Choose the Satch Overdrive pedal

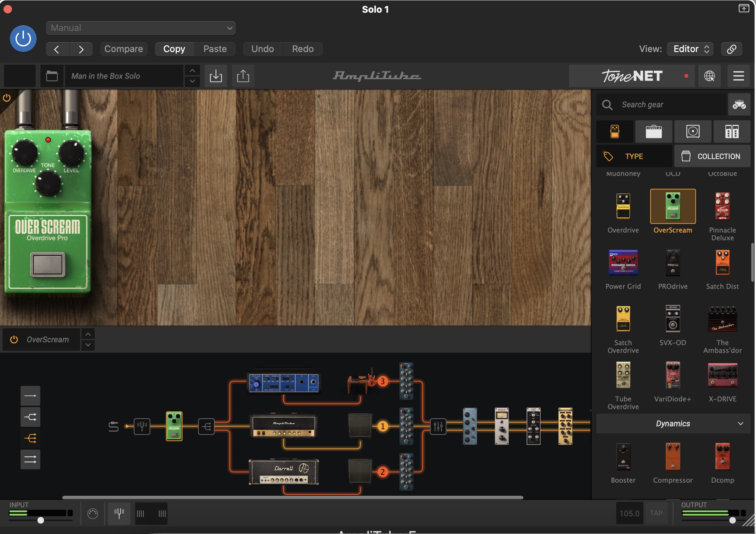623,319
